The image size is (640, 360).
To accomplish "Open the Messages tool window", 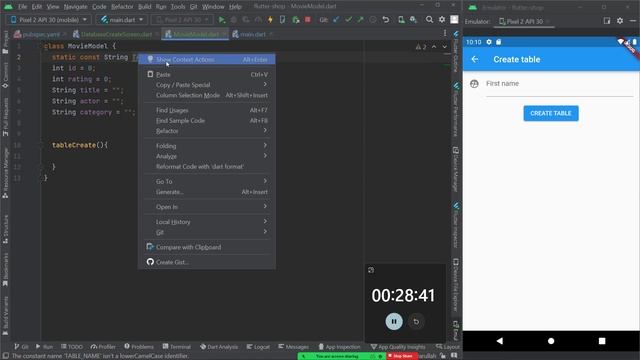I will point(293,347).
